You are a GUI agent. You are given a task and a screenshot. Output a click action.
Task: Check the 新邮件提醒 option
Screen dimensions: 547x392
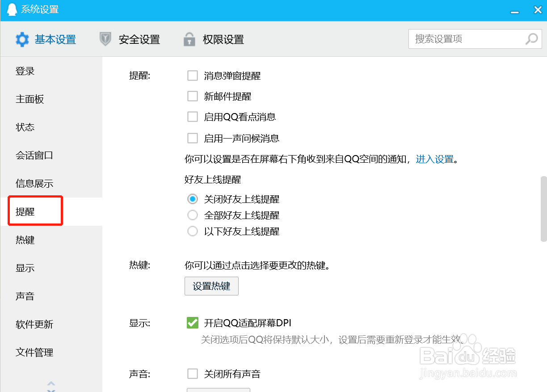(192, 96)
